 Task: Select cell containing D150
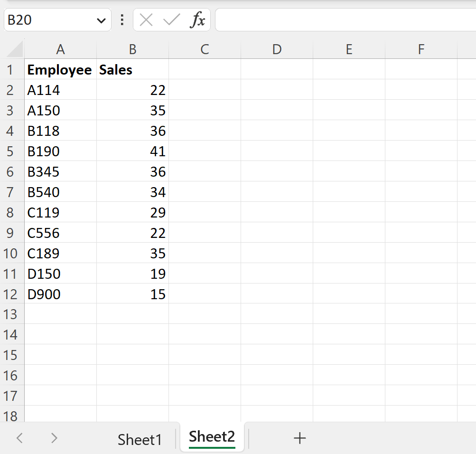click(60, 274)
